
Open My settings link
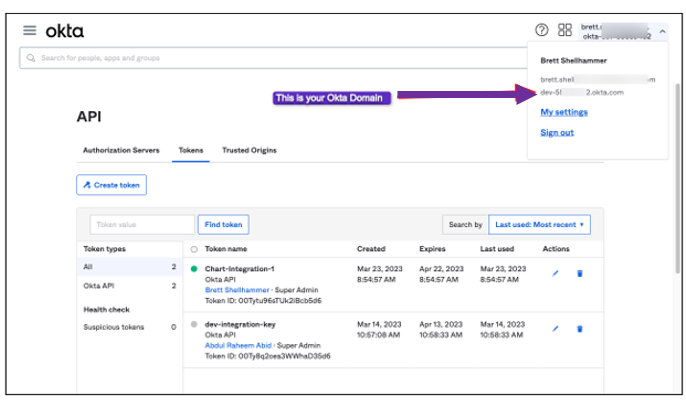pos(564,112)
